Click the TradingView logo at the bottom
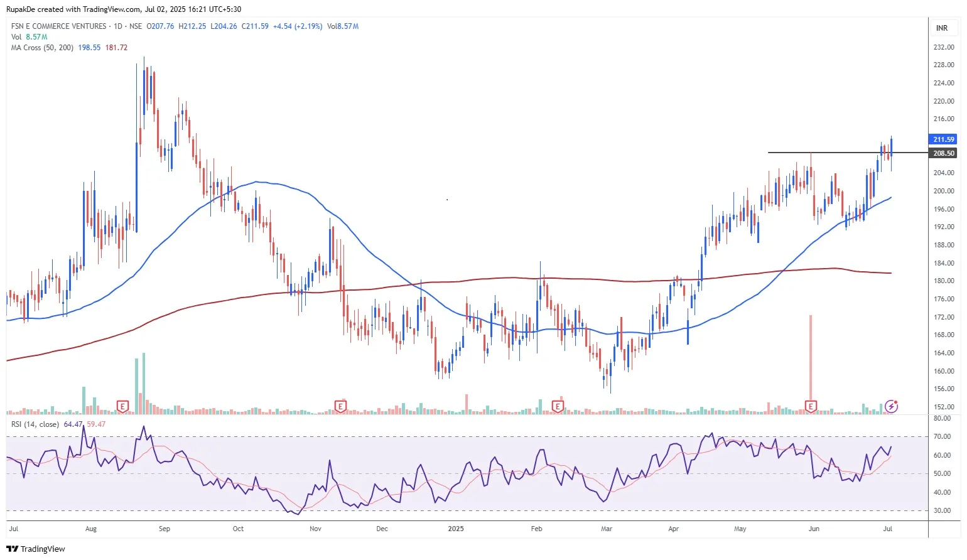The width and height of the screenshot is (967, 560). coord(36,549)
